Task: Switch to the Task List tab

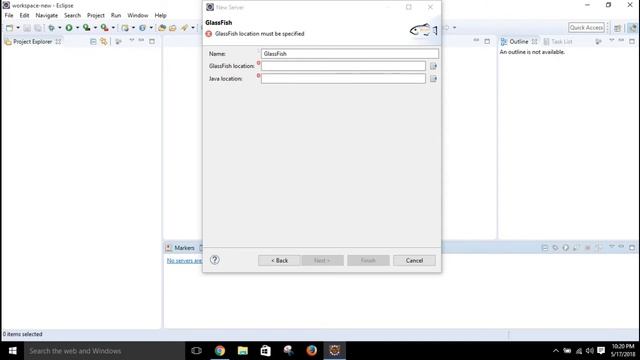Action: coord(558,42)
